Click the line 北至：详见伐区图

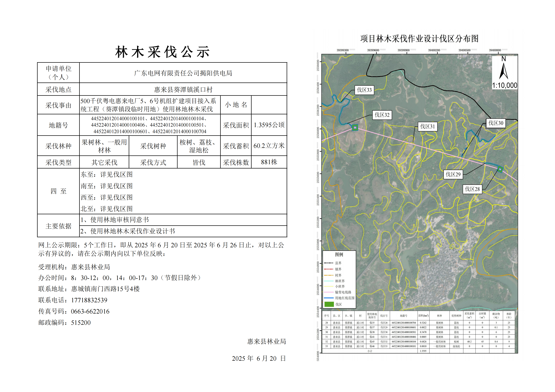click(107, 209)
